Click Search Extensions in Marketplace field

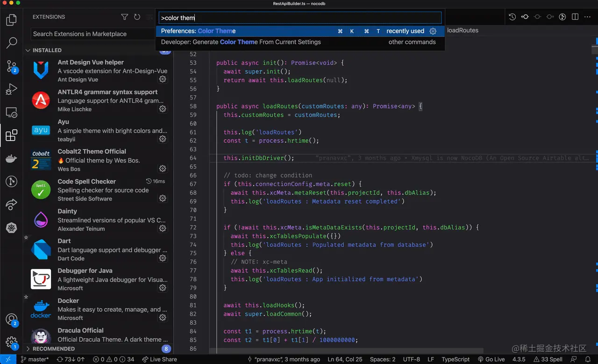(98, 34)
